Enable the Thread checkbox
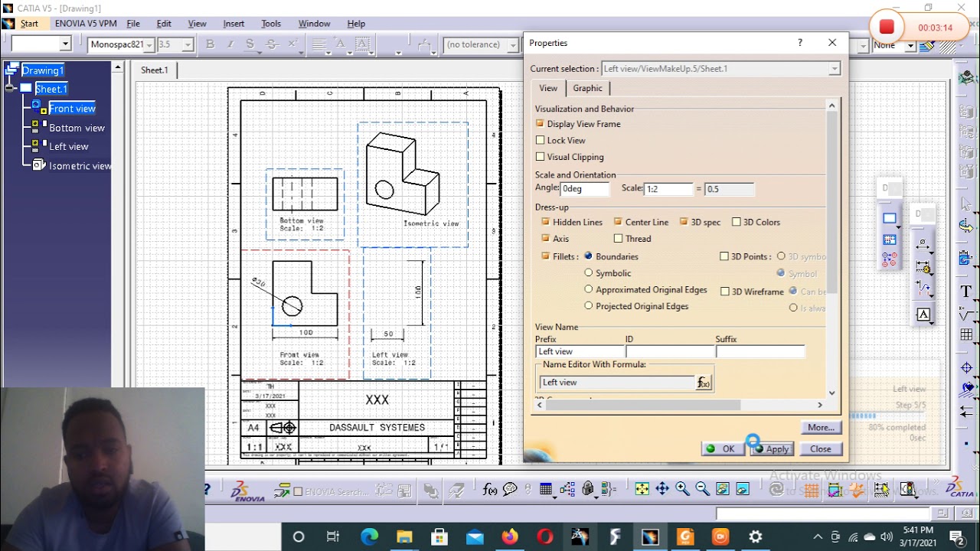 coord(618,239)
